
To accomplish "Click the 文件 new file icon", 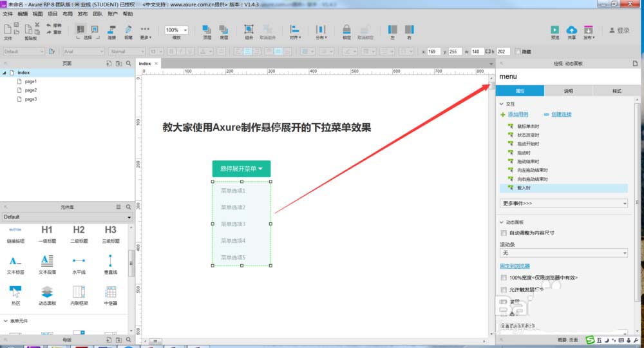I will point(7,29).
